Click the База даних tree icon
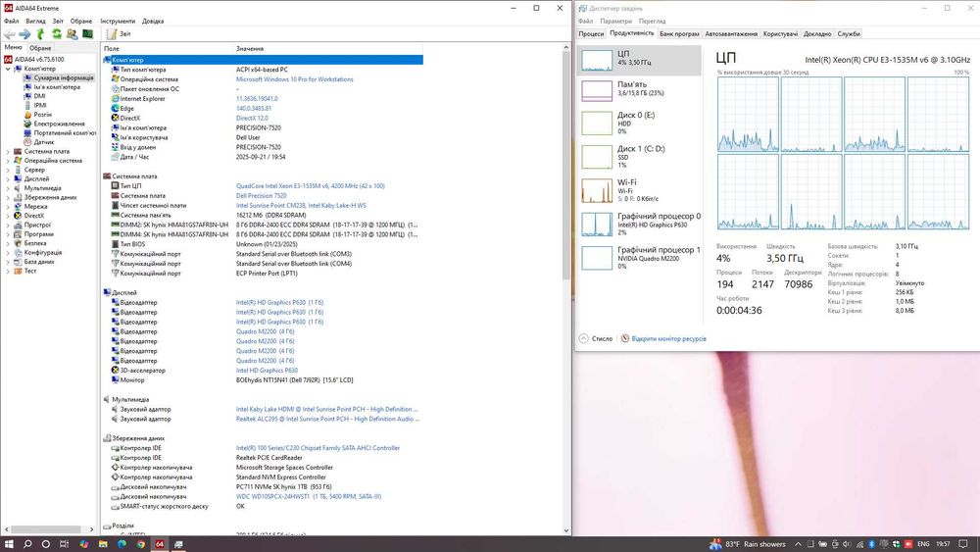This screenshot has height=552, width=980. click(x=18, y=262)
